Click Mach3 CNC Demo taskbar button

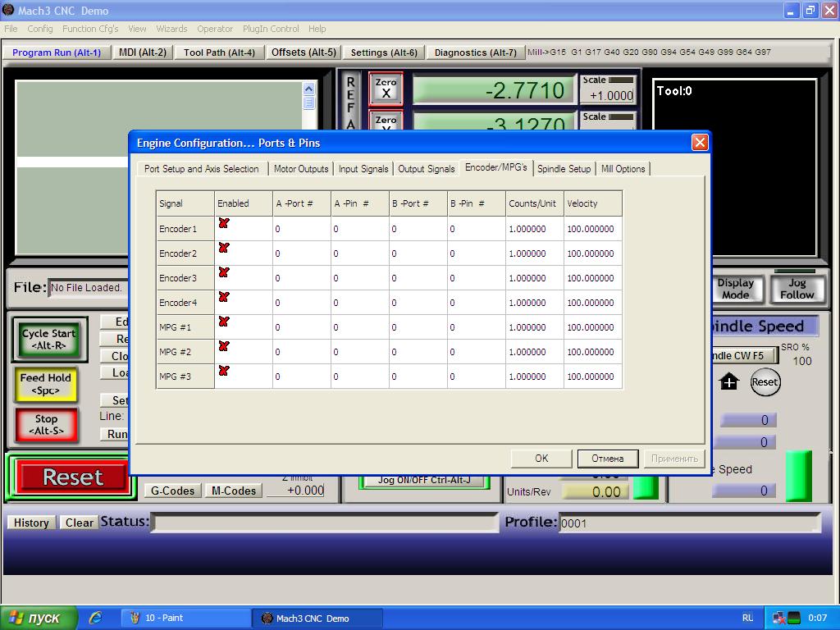(317, 619)
